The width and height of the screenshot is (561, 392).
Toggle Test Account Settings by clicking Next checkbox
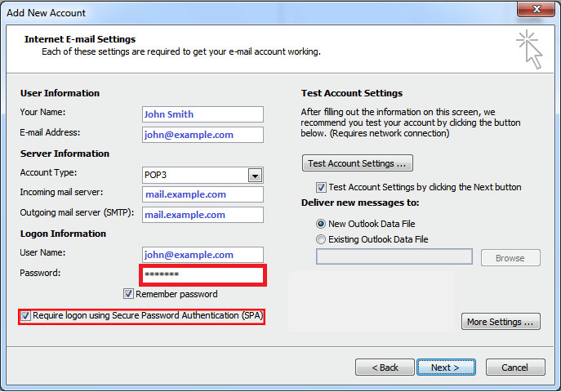(x=321, y=187)
